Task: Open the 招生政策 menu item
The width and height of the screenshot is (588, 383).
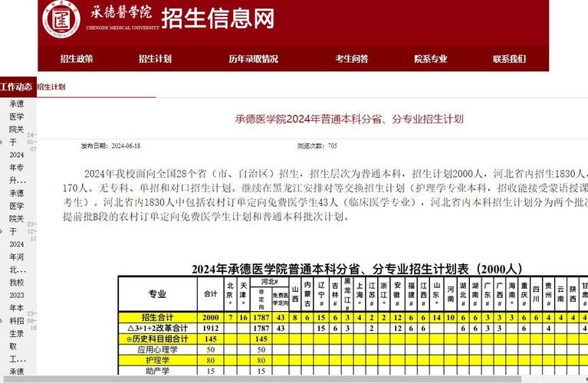Action: (77, 59)
